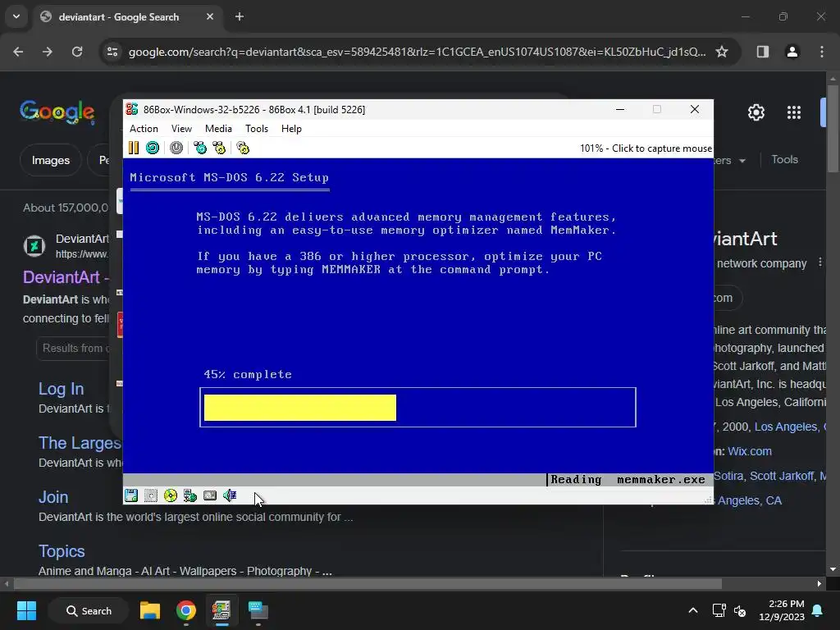This screenshot has width=840, height=630.
Task: Go forward in Chrome
Action: [48, 52]
